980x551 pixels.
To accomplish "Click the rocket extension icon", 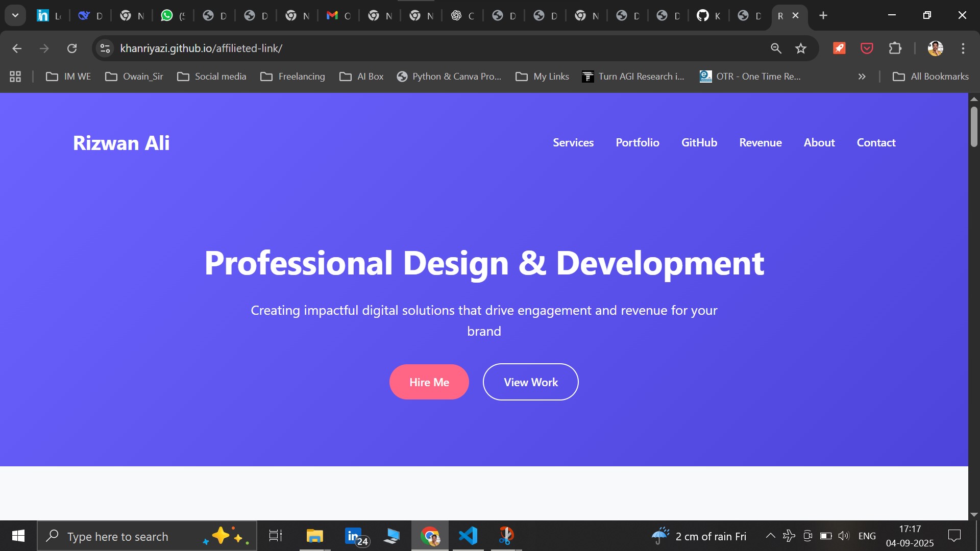I will point(839,48).
